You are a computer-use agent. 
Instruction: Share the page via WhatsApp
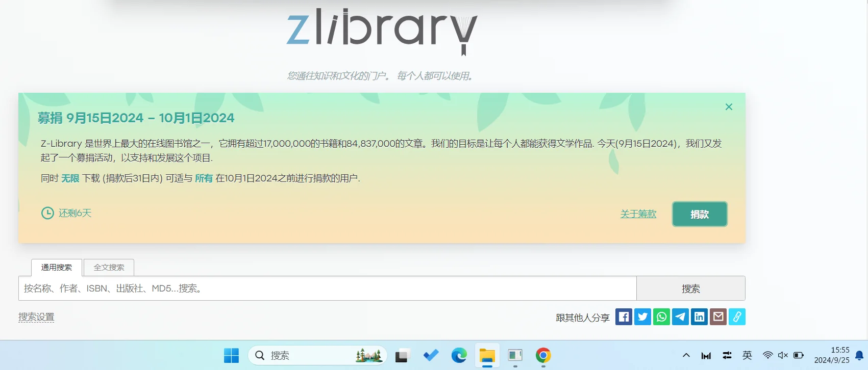[x=661, y=317]
